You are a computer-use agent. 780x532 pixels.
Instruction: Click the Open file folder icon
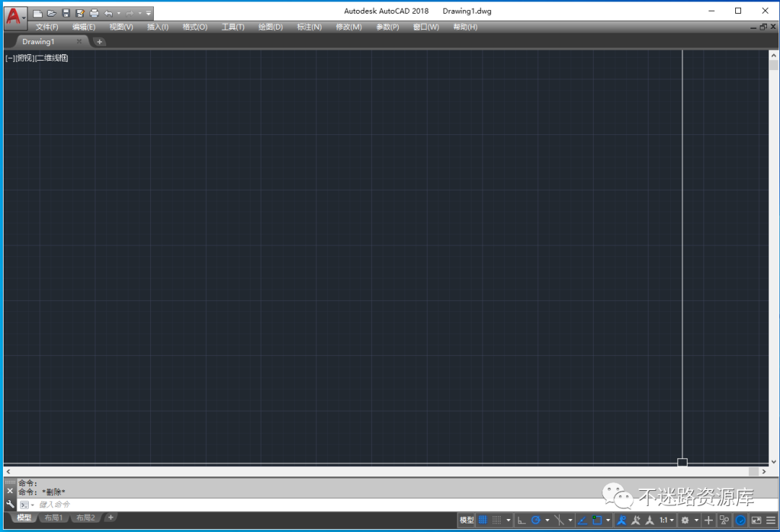point(52,14)
